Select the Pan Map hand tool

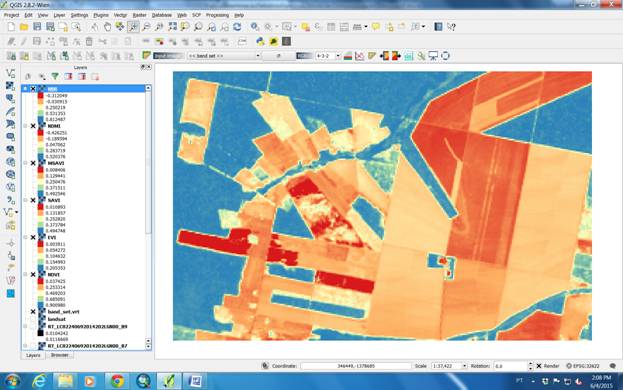coord(107,27)
